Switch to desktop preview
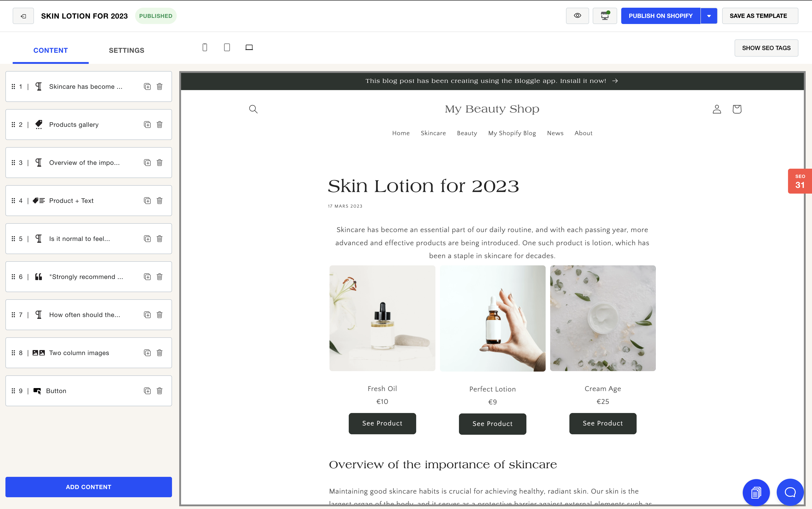 pyautogui.click(x=249, y=47)
